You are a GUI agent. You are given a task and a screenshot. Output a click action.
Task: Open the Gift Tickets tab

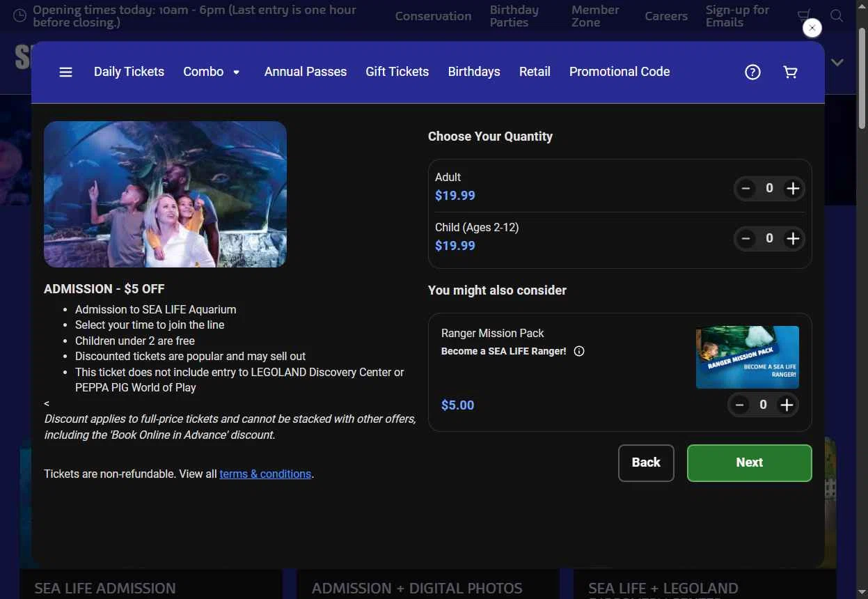click(397, 72)
